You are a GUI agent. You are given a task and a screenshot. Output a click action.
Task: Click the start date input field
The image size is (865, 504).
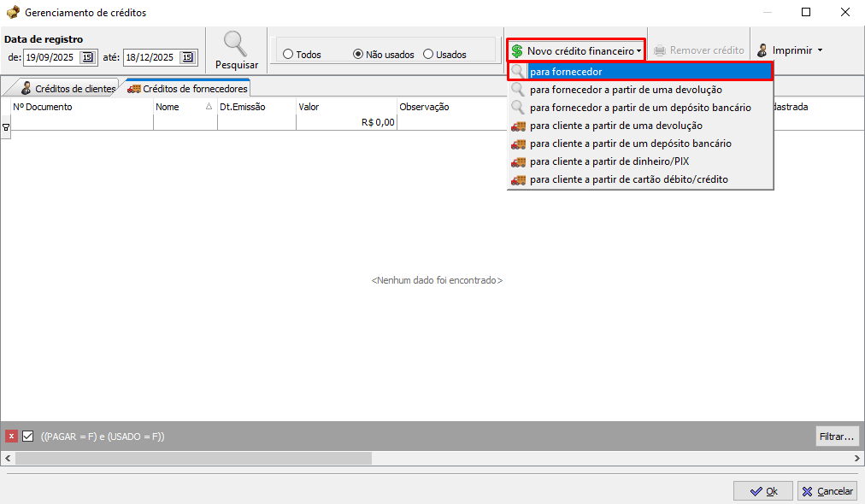tap(51, 58)
